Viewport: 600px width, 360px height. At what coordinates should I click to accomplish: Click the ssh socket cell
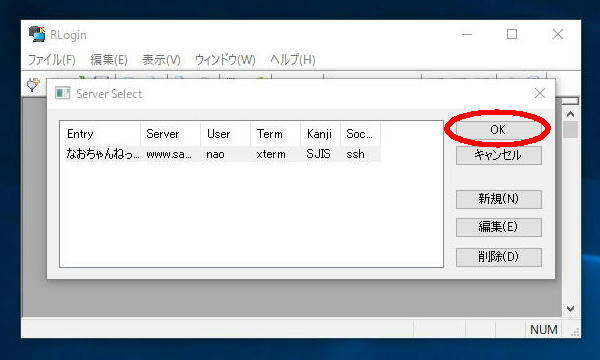(x=355, y=154)
